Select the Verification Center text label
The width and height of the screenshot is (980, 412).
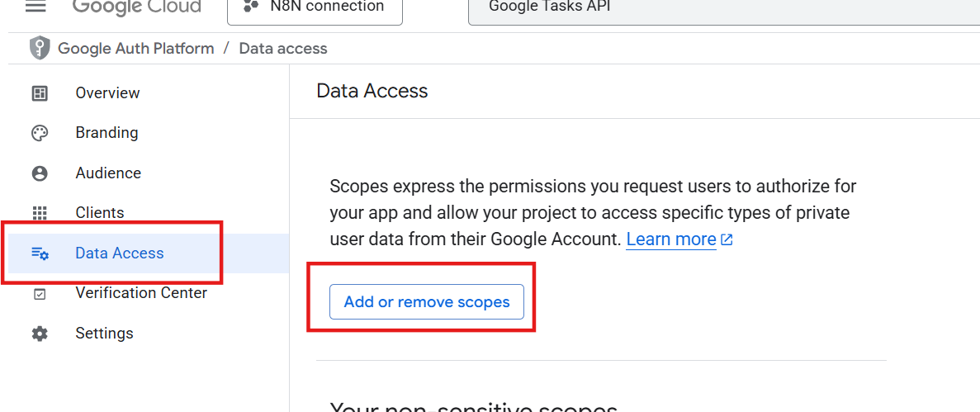(x=141, y=293)
